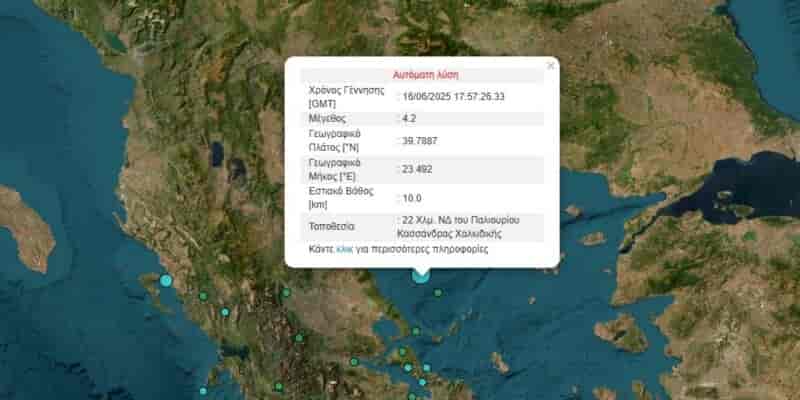
Task: Select the longitude value 23.492
Action: [416, 169]
